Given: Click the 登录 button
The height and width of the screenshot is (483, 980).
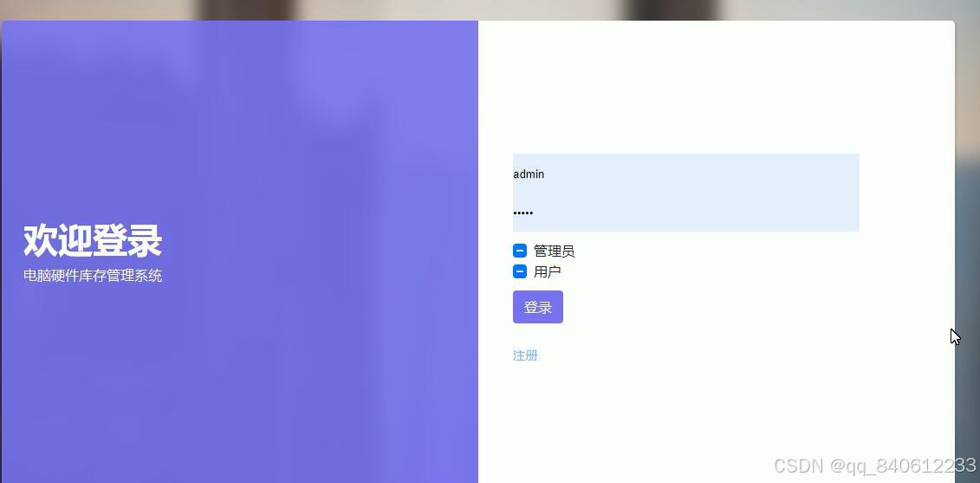Looking at the screenshot, I should point(537,307).
